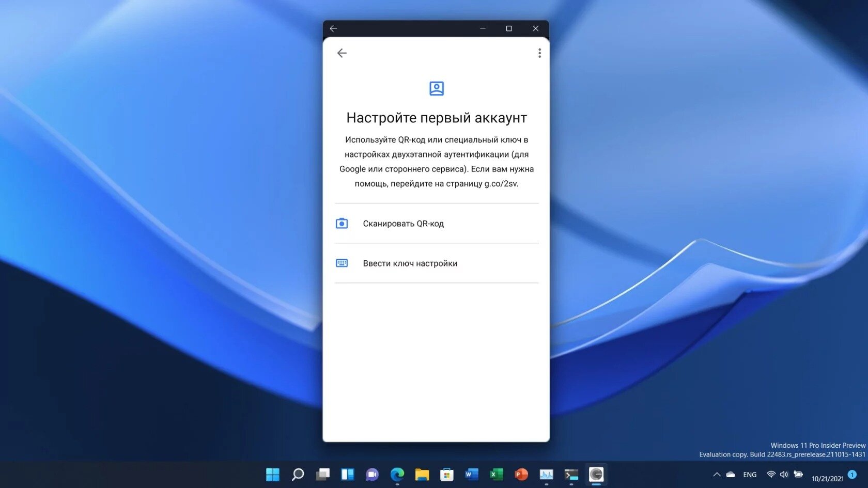The height and width of the screenshot is (488, 868).
Task: Minimize the Authenticator window
Action: (x=483, y=28)
